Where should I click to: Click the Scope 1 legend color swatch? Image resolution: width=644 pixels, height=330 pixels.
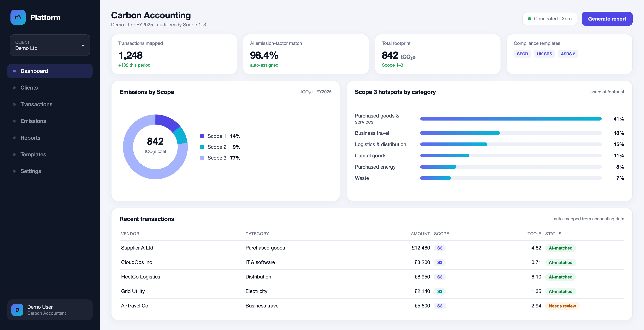[202, 136]
